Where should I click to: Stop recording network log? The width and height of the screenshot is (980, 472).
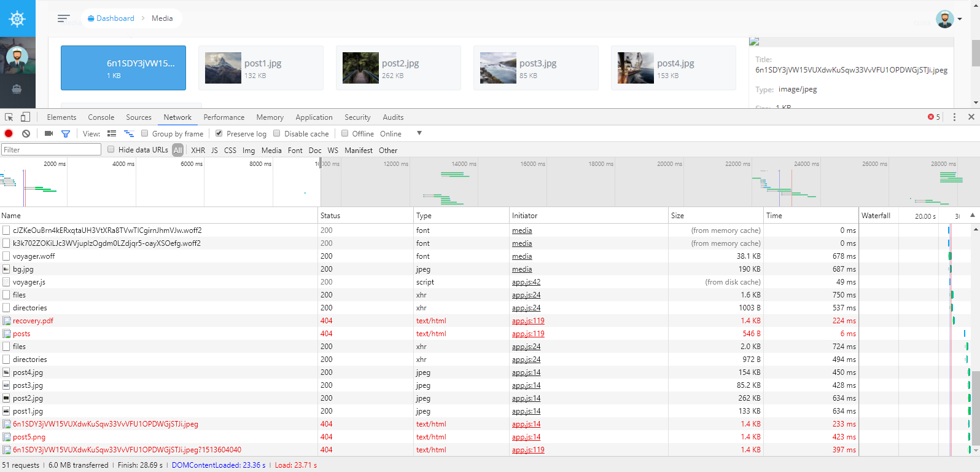point(9,133)
